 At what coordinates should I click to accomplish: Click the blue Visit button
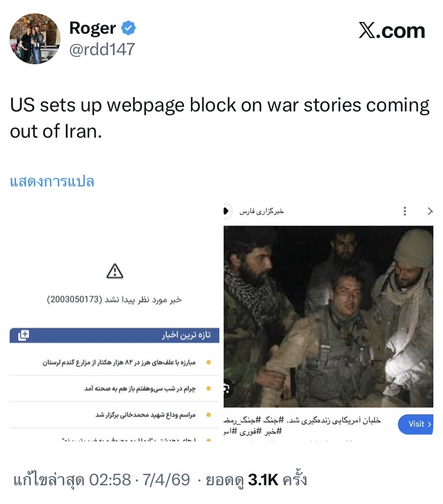(416, 424)
